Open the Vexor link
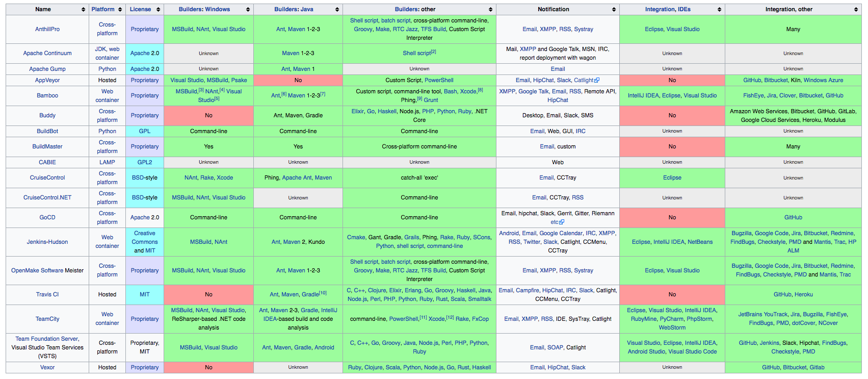The width and height of the screenshot is (868, 379). pos(47,367)
